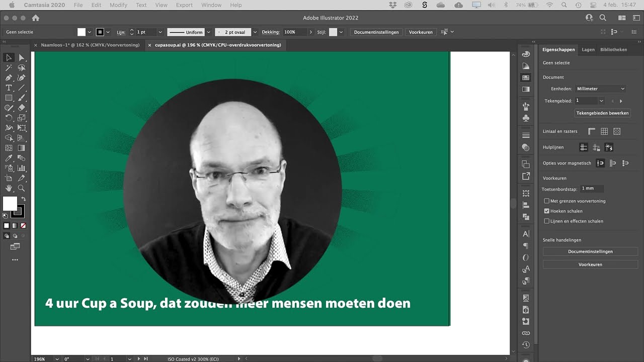Select the Type tool
This screenshot has height=362, width=644.
[x=9, y=88]
